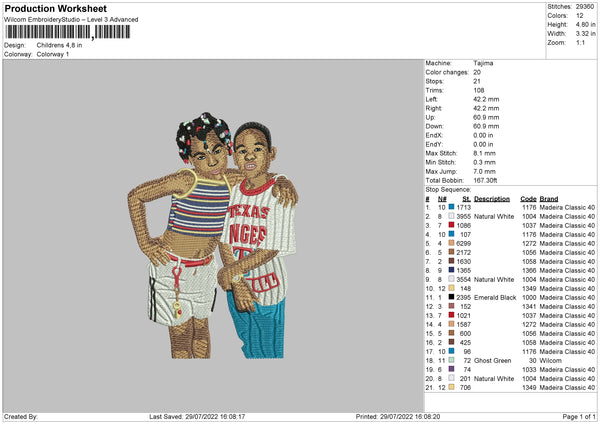Click the 'Colorway 1' value

click(x=53, y=54)
